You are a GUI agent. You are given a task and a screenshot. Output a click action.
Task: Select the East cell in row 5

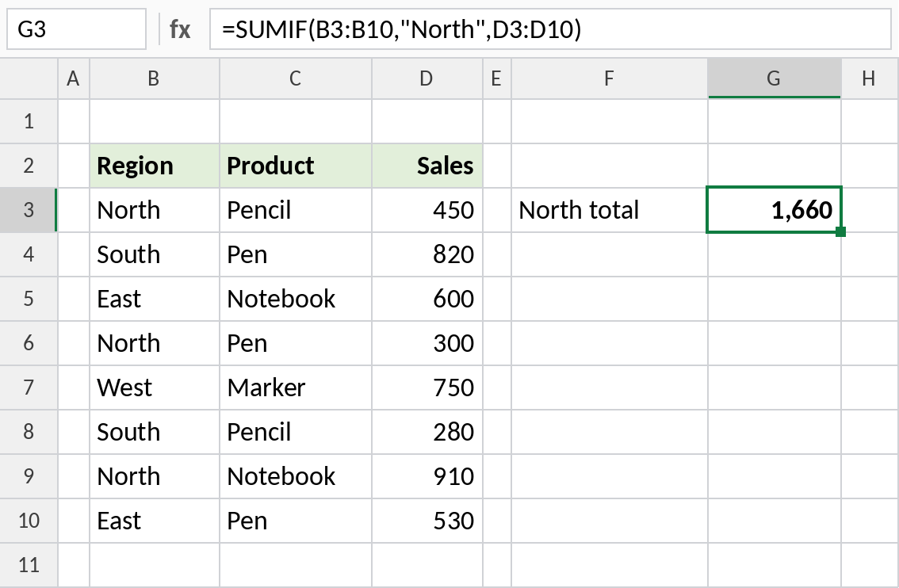coord(155,299)
